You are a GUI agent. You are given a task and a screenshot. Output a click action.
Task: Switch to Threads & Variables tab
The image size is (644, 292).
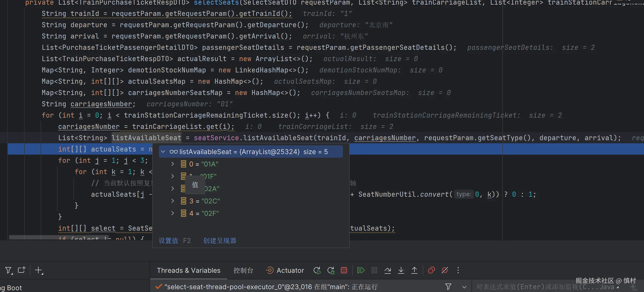tap(188, 270)
